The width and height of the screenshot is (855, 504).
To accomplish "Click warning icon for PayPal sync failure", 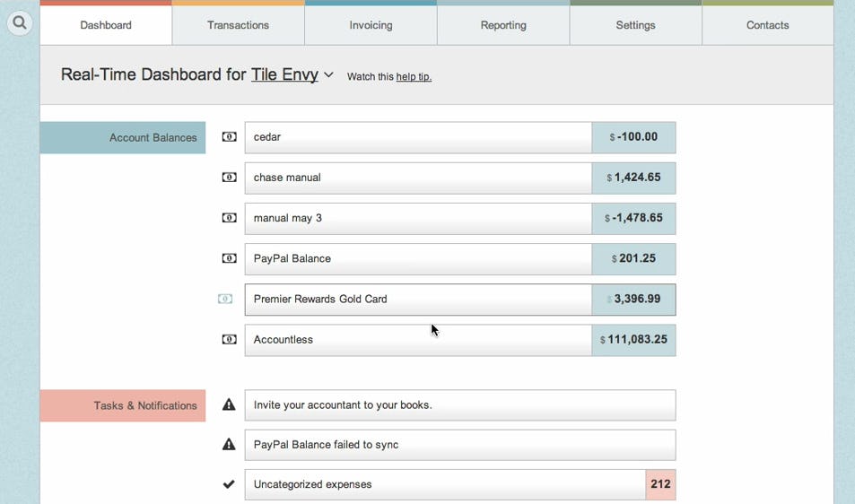I will [x=229, y=445].
